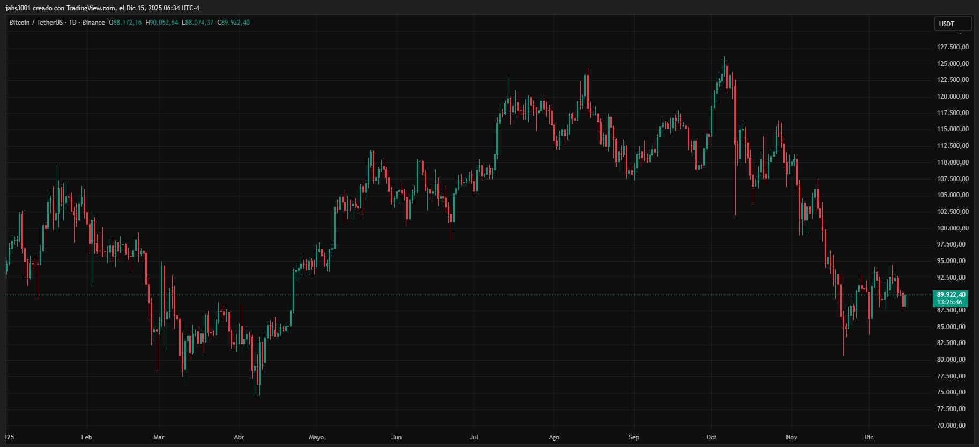Click the 100.000,00 price axis label

coord(953,228)
